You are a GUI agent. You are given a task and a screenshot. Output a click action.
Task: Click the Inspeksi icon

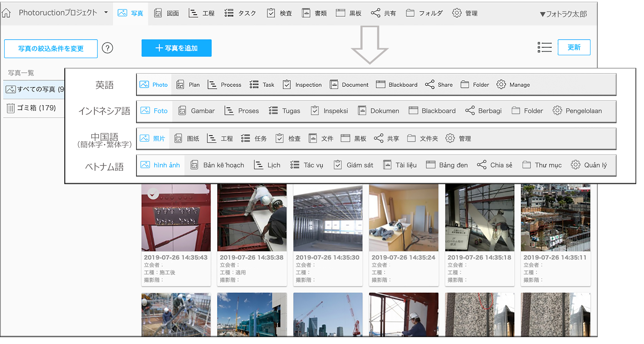click(315, 111)
